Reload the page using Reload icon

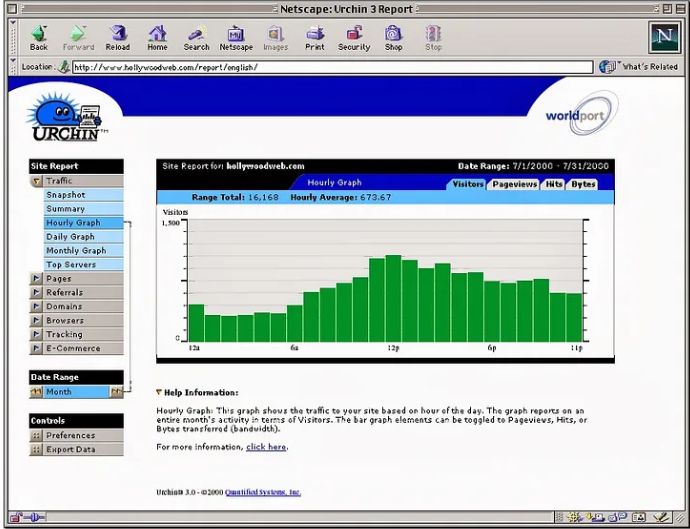tap(118, 35)
